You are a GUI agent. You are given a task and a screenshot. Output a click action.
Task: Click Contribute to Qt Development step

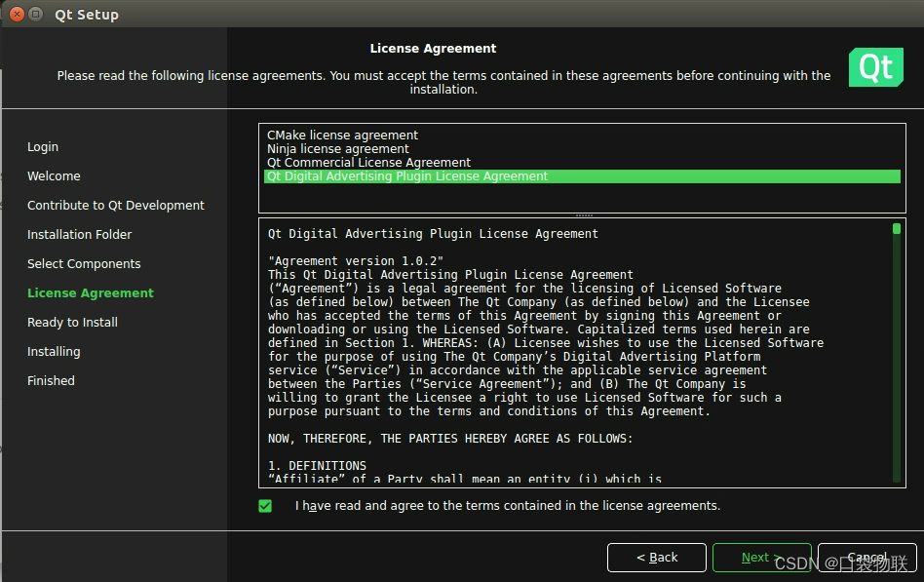(115, 205)
